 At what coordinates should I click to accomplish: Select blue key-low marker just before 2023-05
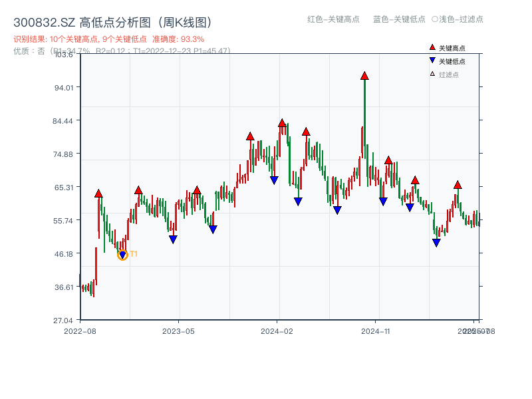(x=173, y=239)
